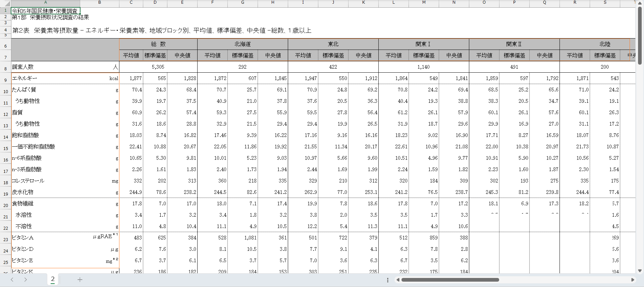Click the next sheet arrow
644x287 pixels.
[25, 280]
